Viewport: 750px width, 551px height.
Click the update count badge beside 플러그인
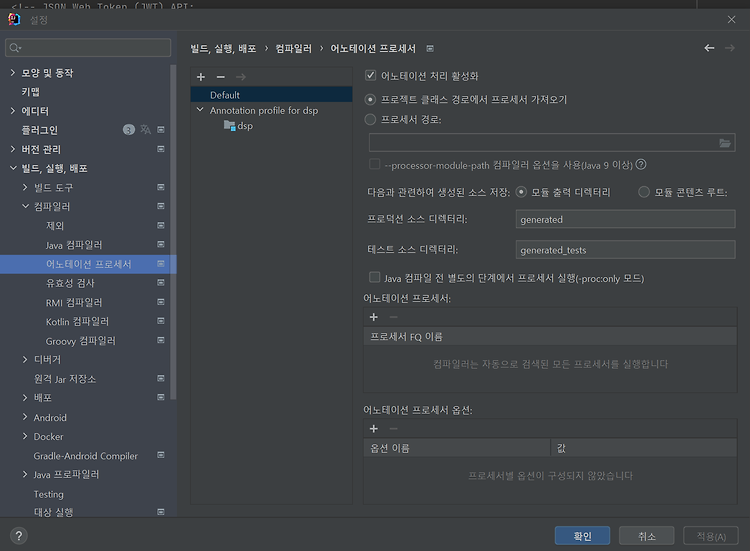point(129,130)
